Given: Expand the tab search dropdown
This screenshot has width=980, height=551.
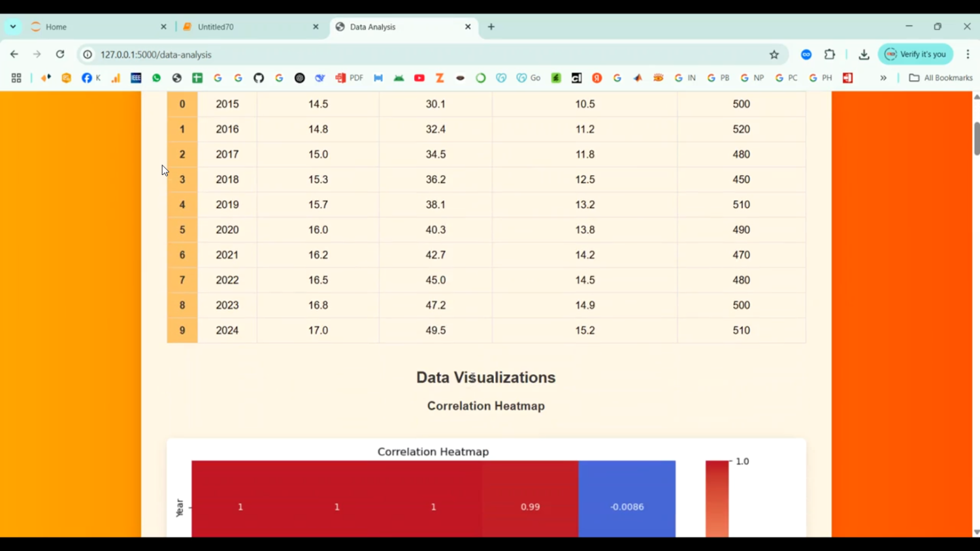Looking at the screenshot, I should pos(13,27).
